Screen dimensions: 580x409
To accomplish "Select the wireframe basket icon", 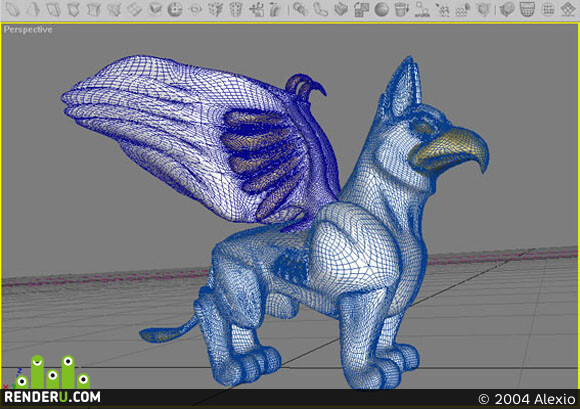I will tap(527, 9).
